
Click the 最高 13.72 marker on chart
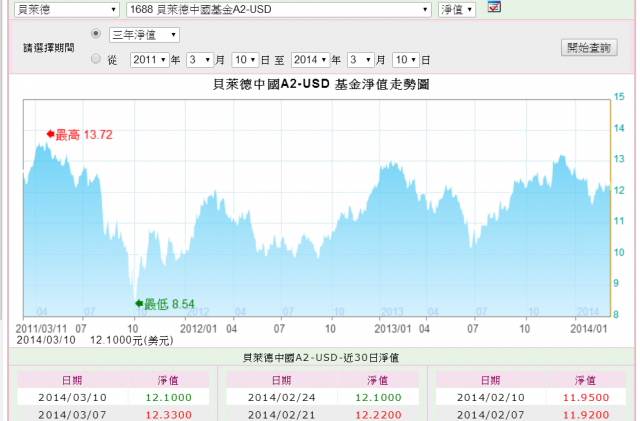(79, 135)
